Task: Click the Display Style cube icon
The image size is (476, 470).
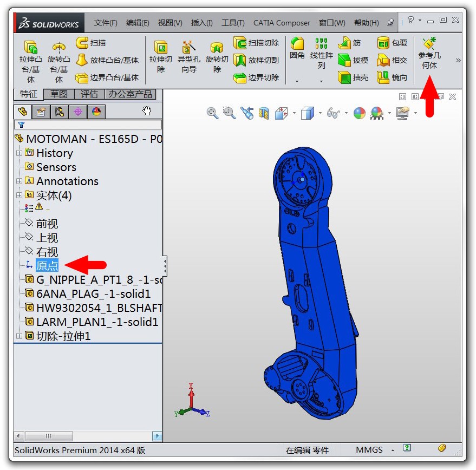Action: pos(308,113)
